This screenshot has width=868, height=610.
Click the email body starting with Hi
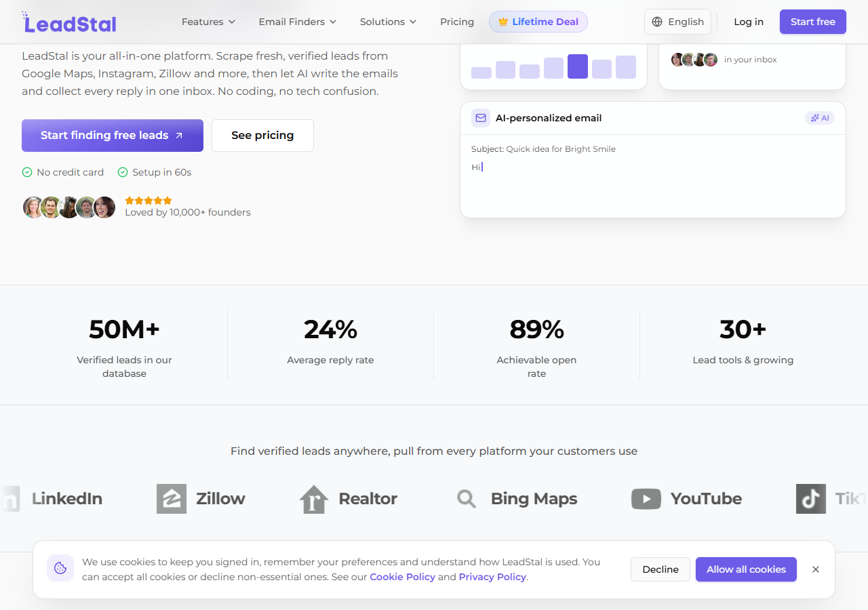click(476, 167)
